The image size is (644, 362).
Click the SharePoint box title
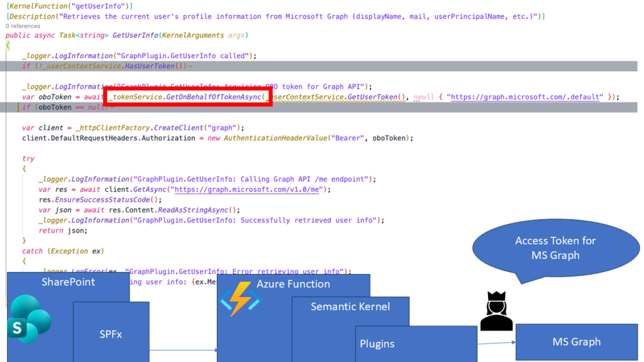68,282
